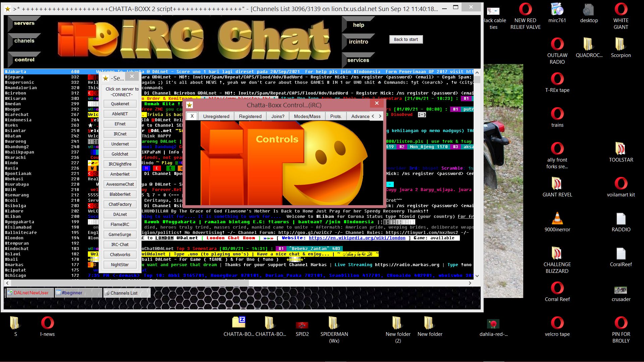Connect to the EFnet server
The width and height of the screenshot is (644, 362).
(120, 124)
